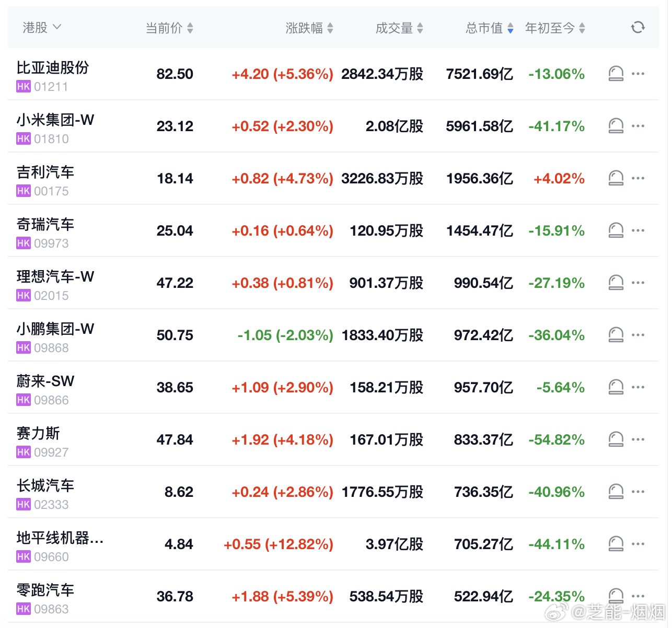Open the more options for 长城汽车
Screen dimensions: 672x628
point(638,492)
